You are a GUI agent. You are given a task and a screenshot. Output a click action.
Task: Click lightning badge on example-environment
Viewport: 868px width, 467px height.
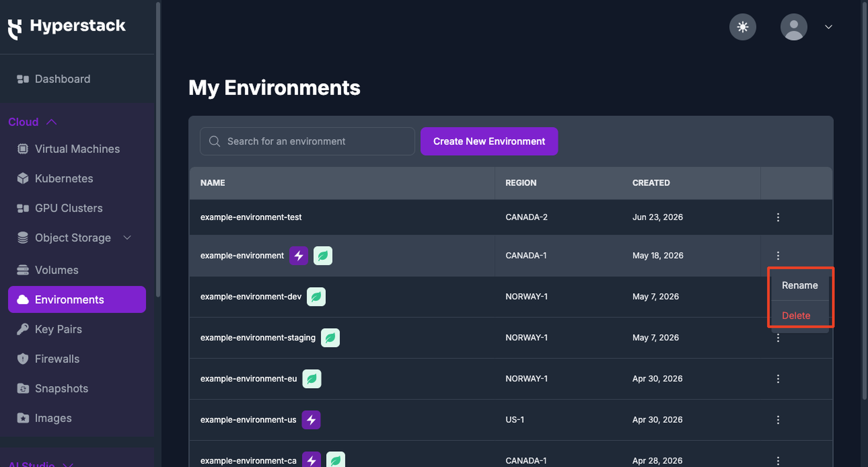[298, 256]
